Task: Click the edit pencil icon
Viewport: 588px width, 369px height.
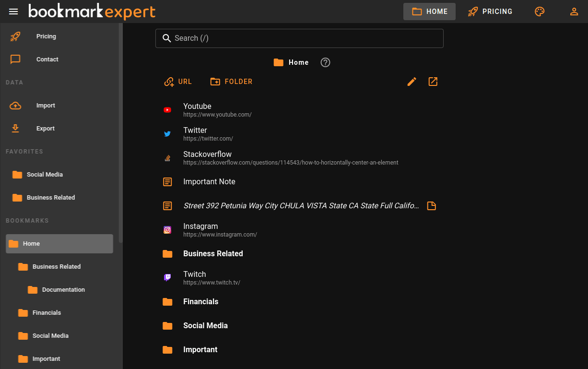Action: tap(412, 82)
